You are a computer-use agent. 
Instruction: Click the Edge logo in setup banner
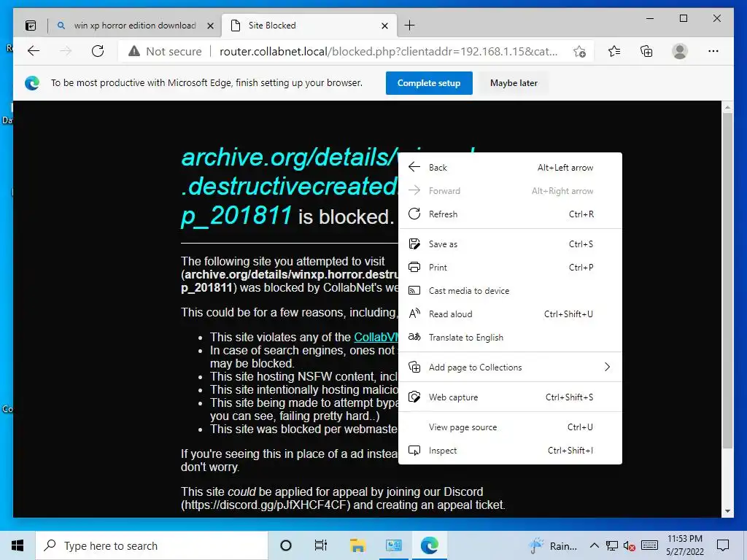tap(32, 83)
